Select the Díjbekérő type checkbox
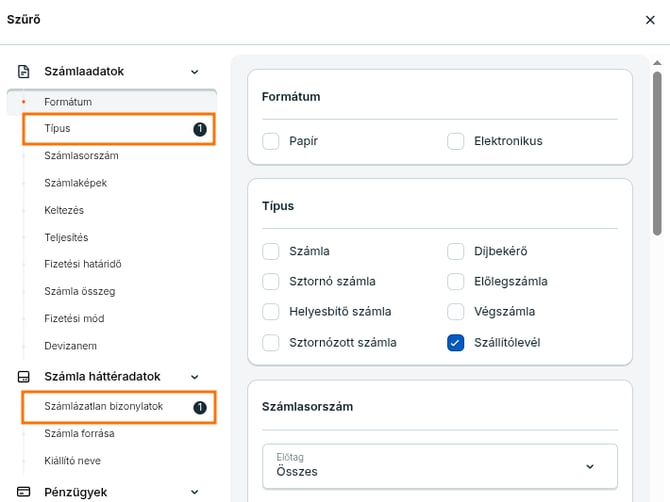Viewport: 670px width, 502px height. pos(456,251)
